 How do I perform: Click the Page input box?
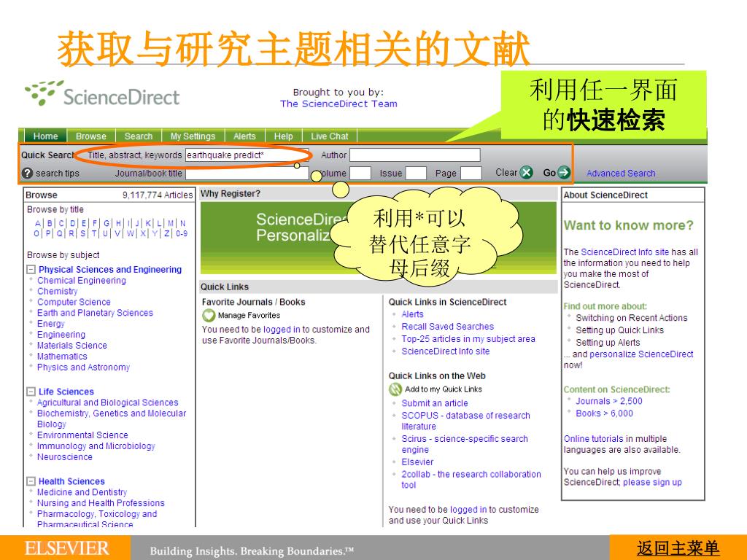[x=471, y=174]
